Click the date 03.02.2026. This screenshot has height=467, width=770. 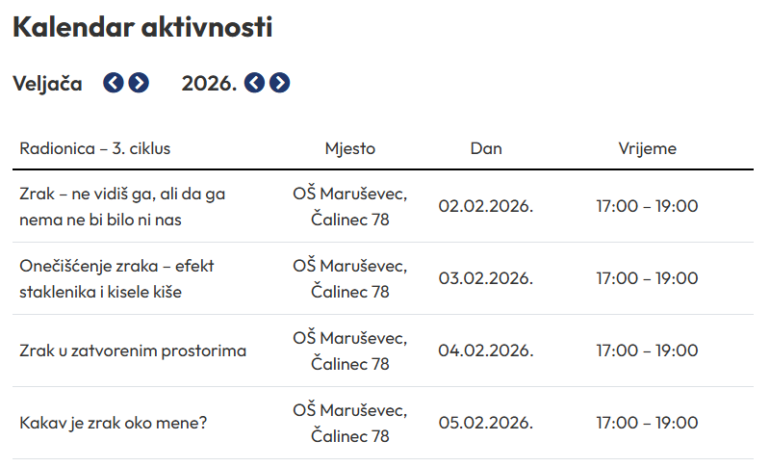[x=486, y=278]
